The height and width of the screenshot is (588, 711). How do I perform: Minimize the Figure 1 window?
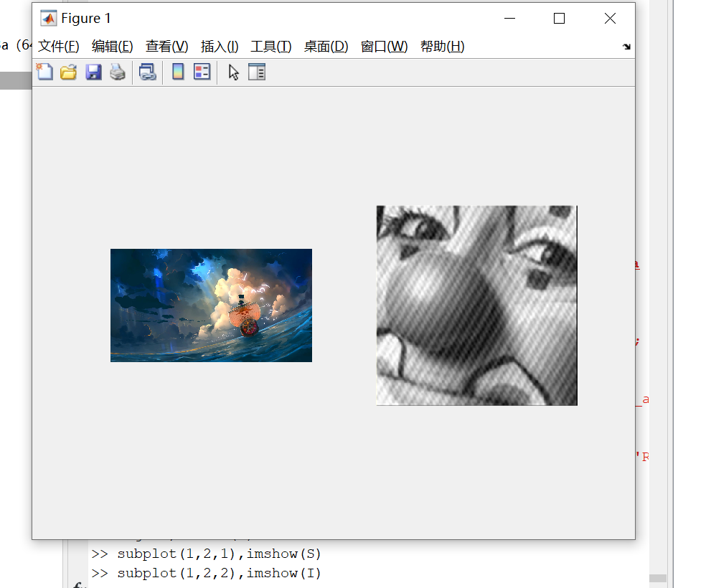click(x=509, y=19)
